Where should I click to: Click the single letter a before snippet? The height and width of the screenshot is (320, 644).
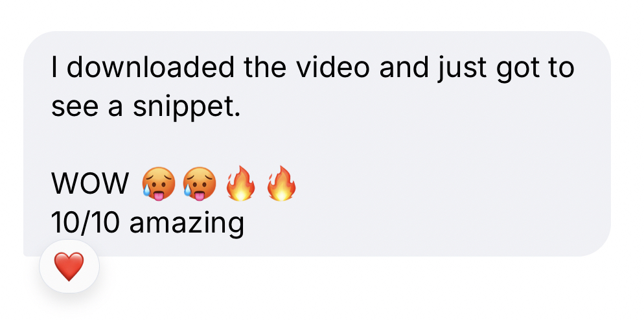[x=115, y=108]
